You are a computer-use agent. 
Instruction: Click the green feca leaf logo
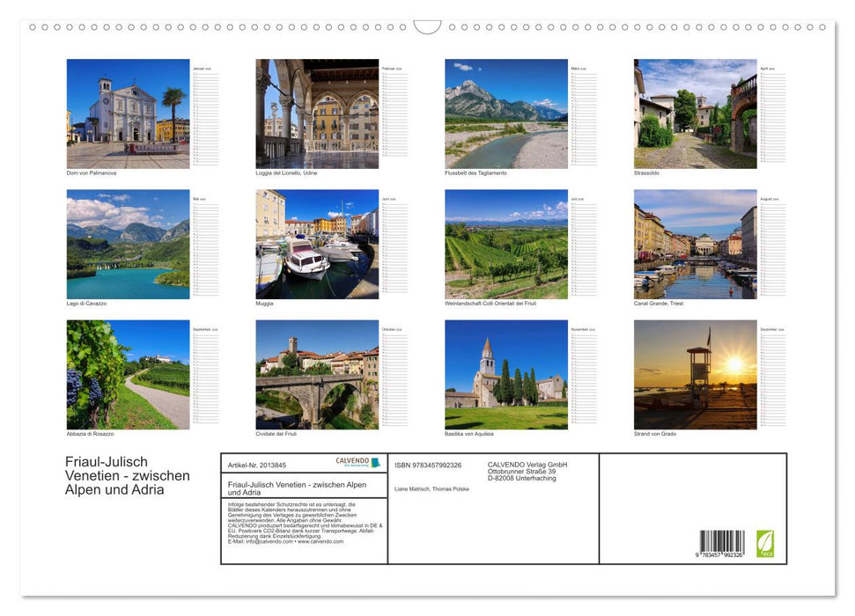tap(765, 543)
